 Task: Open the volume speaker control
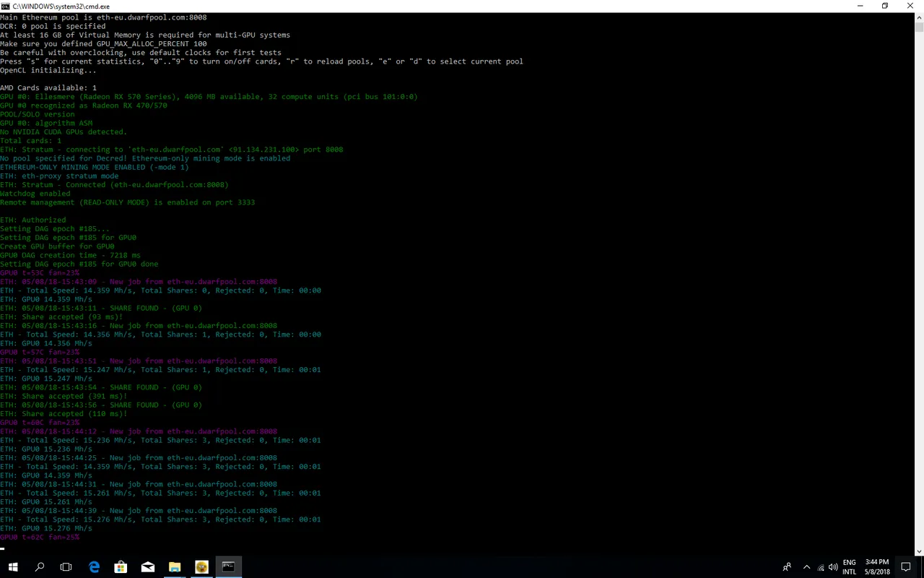834,567
